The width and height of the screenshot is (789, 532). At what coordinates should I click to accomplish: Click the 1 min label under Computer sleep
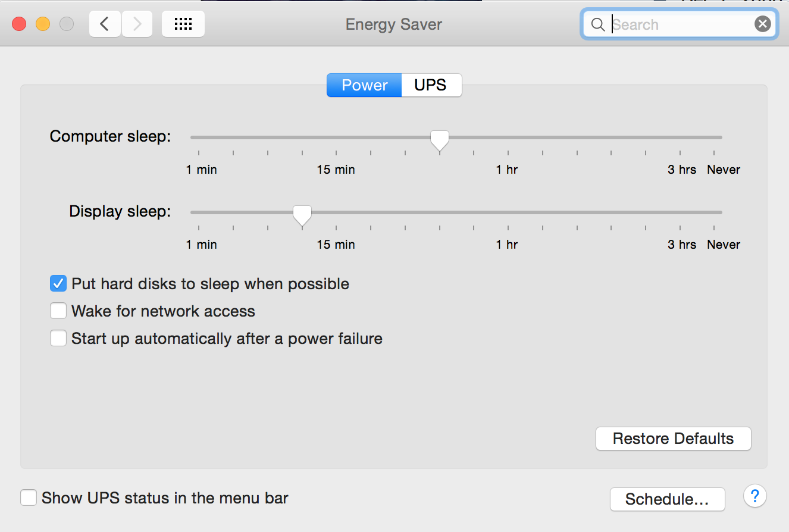pyautogui.click(x=201, y=170)
